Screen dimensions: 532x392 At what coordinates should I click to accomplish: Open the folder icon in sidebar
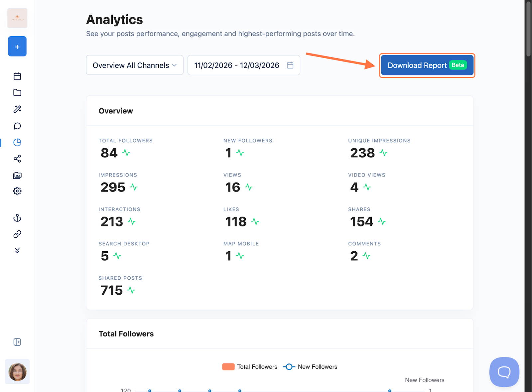(17, 92)
